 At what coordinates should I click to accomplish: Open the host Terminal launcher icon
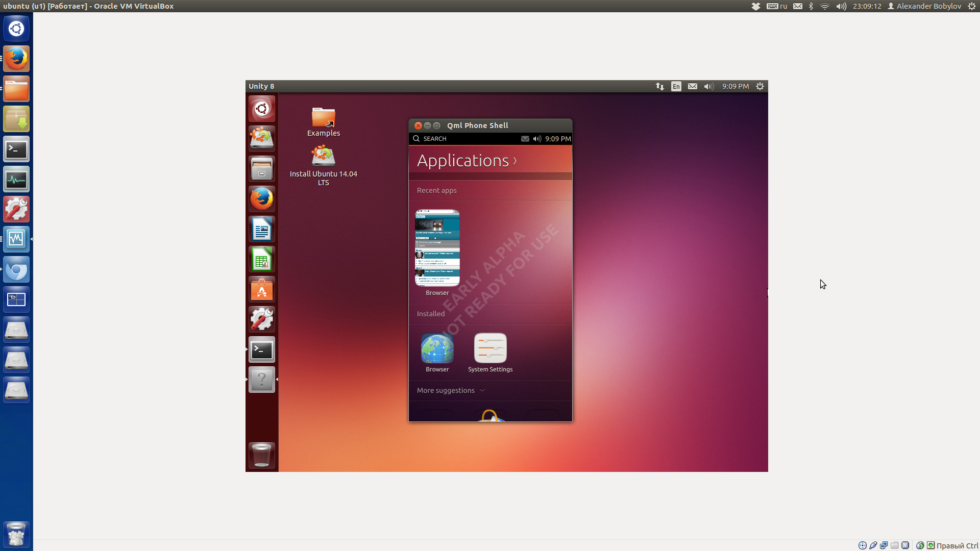[16, 149]
